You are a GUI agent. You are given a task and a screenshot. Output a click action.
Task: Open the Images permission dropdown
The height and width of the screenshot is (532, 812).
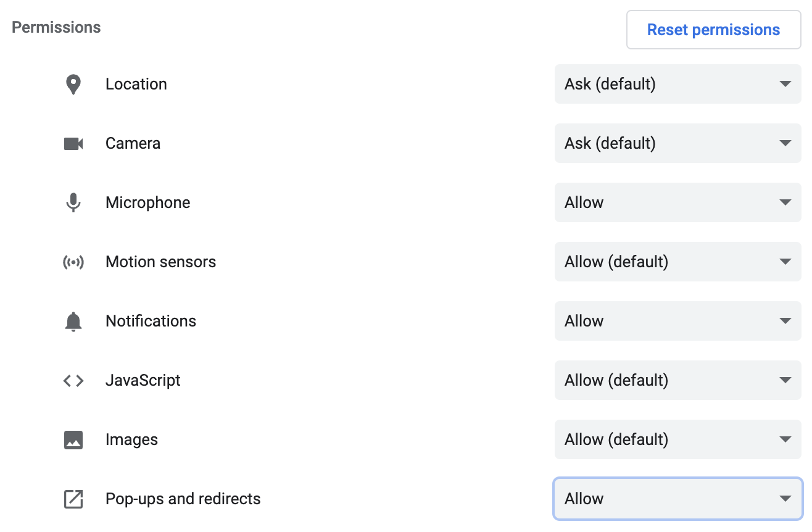pyautogui.click(x=677, y=439)
